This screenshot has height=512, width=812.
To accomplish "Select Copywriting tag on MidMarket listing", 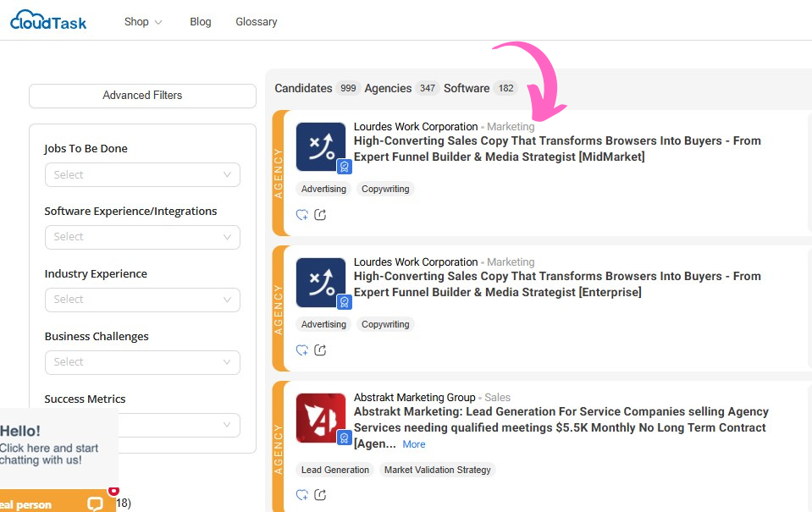I will (x=385, y=189).
